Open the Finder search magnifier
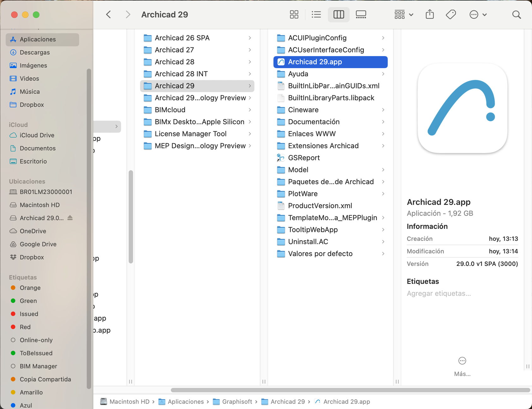The height and width of the screenshot is (409, 532). tap(517, 15)
